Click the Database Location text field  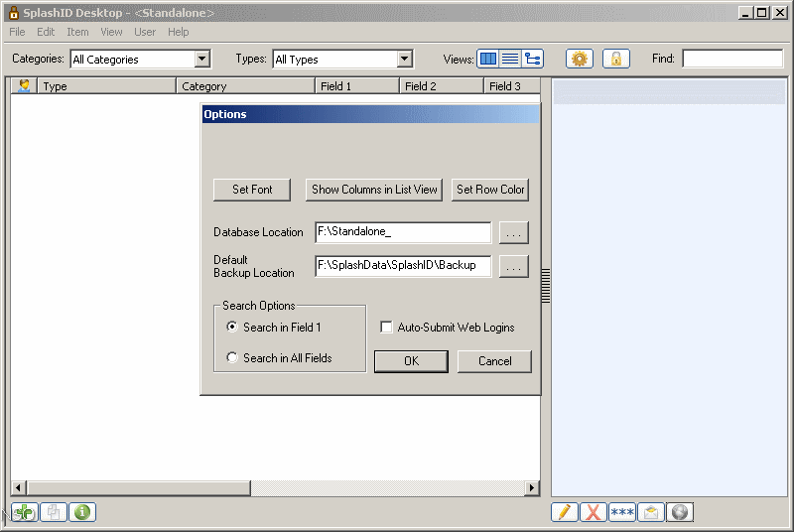[403, 232]
